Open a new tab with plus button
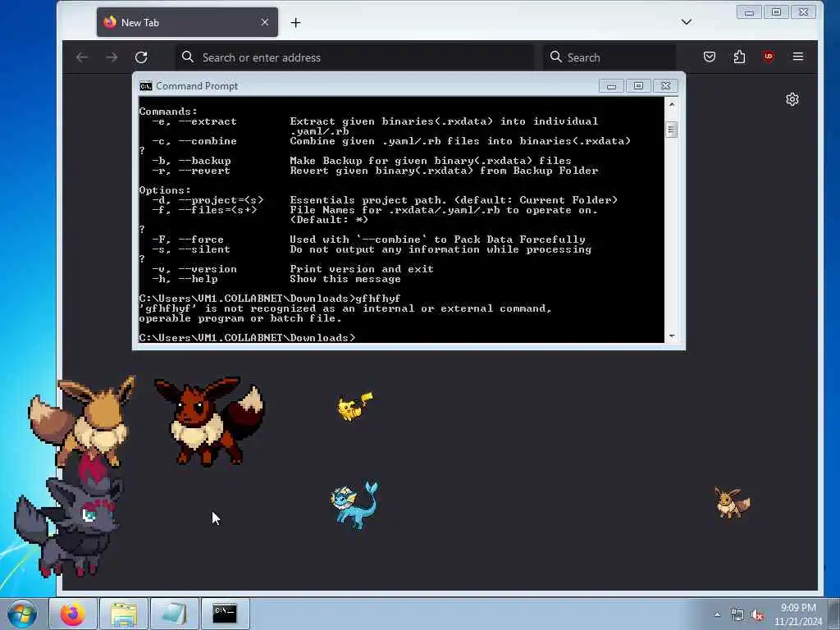The image size is (840, 630). pos(295,22)
